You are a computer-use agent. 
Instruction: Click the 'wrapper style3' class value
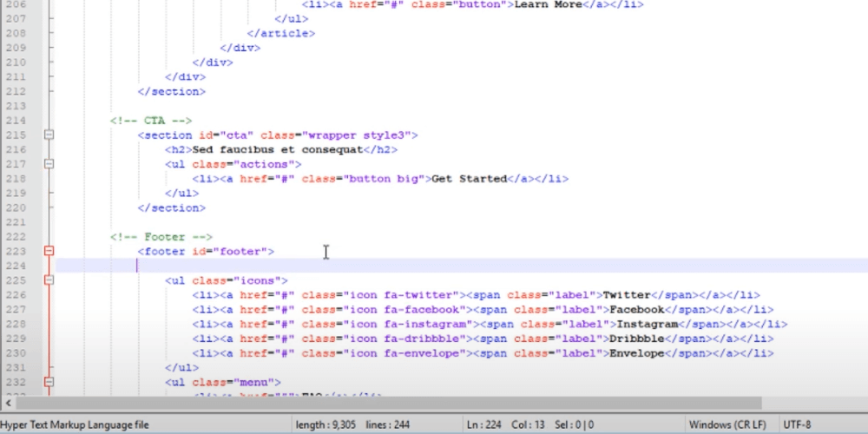[357, 135]
